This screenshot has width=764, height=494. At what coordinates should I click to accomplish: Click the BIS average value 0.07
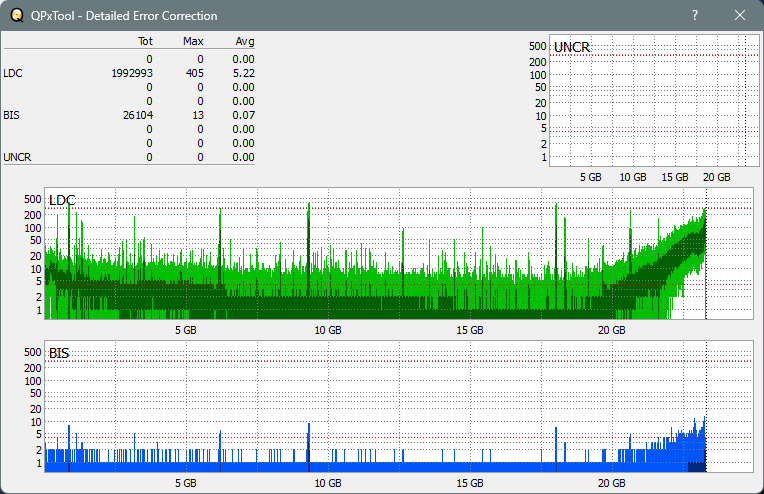pyautogui.click(x=244, y=115)
